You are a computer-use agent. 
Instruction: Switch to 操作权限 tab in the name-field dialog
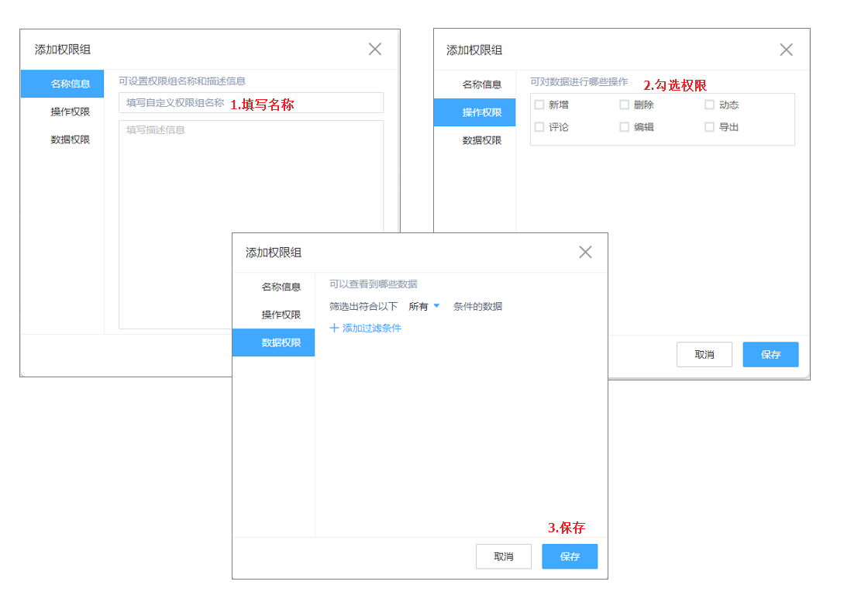coord(71,112)
